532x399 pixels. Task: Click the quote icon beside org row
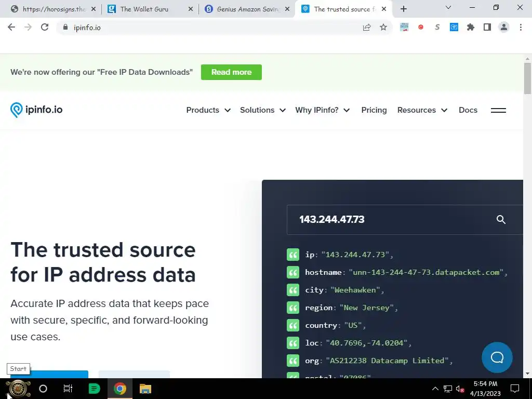point(293,361)
